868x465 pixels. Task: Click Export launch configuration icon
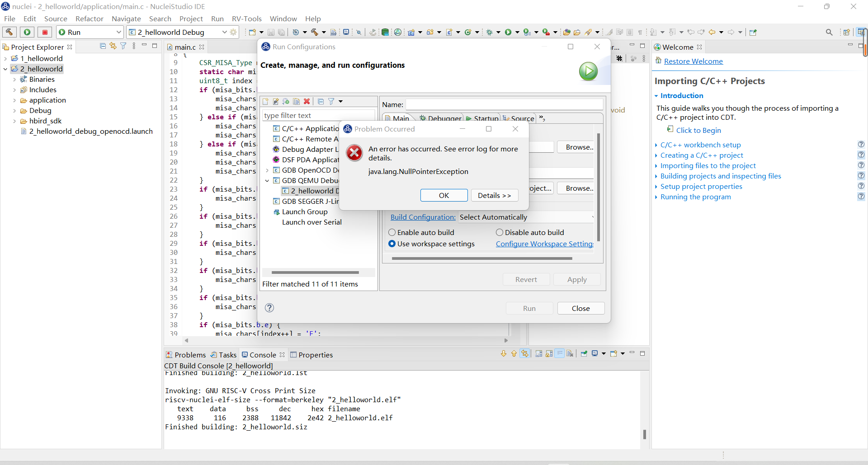pyautogui.click(x=286, y=101)
